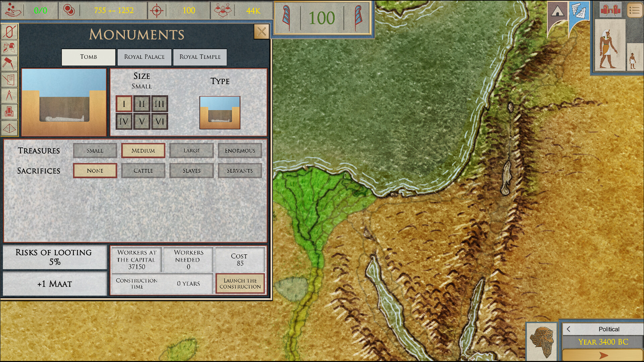This screenshot has height=362, width=644.
Task: Switch to the Royal Palace tab
Action: coord(144,57)
